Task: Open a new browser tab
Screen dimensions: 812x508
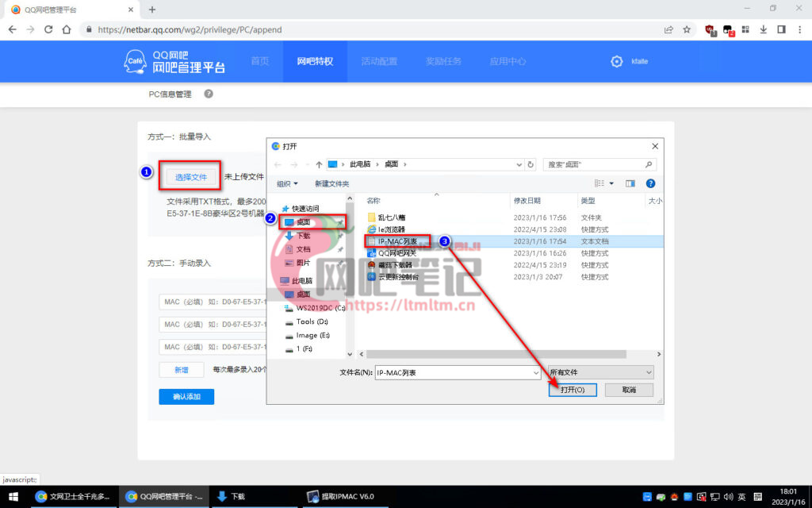Action: point(151,10)
